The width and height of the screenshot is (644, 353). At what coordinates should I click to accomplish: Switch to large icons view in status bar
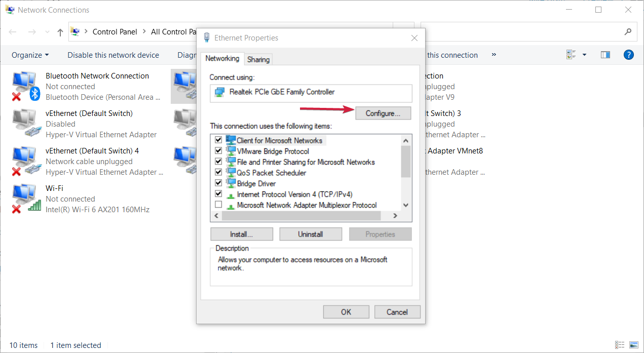[x=633, y=345]
